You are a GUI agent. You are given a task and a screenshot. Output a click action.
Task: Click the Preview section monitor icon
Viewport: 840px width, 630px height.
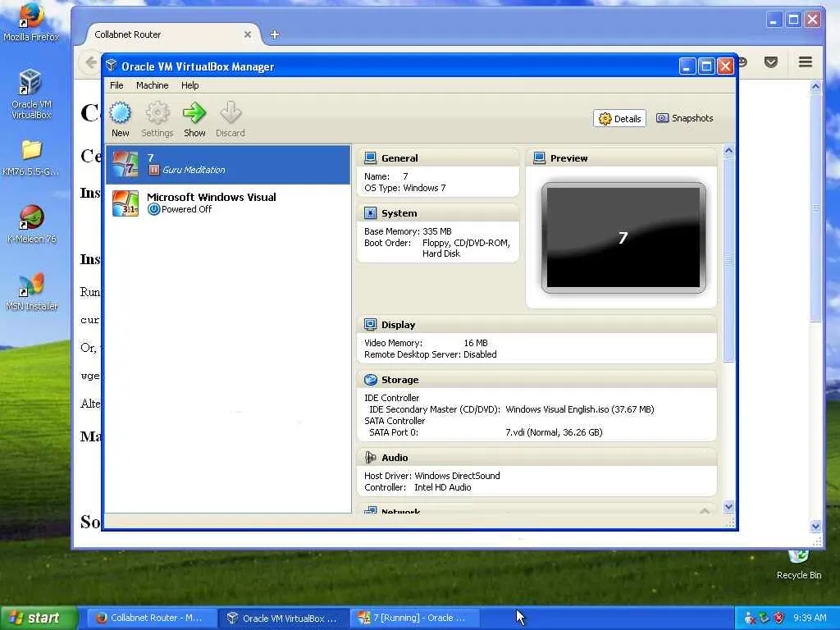point(540,158)
